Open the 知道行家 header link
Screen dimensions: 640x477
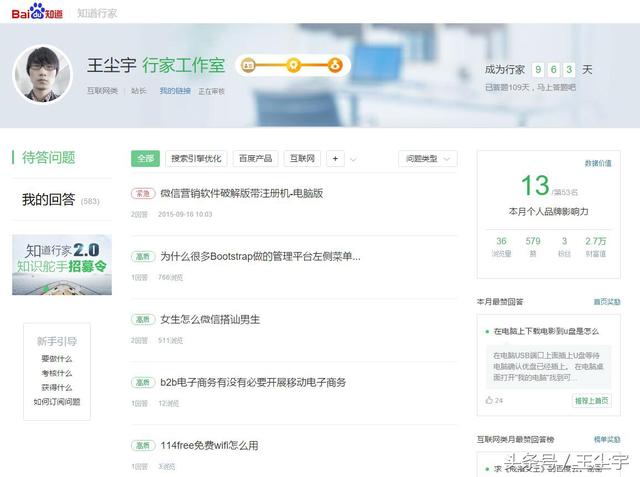(x=97, y=13)
